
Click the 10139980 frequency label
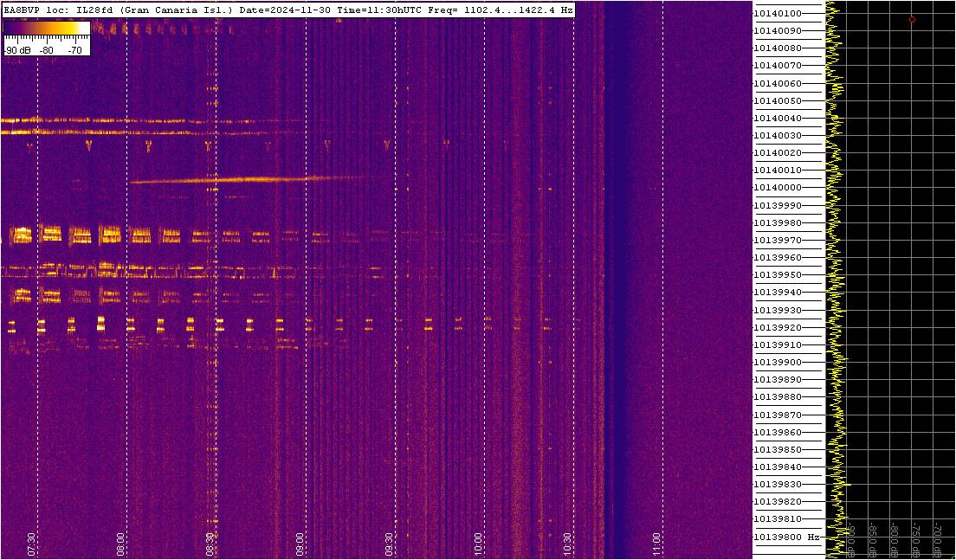[x=778, y=222]
